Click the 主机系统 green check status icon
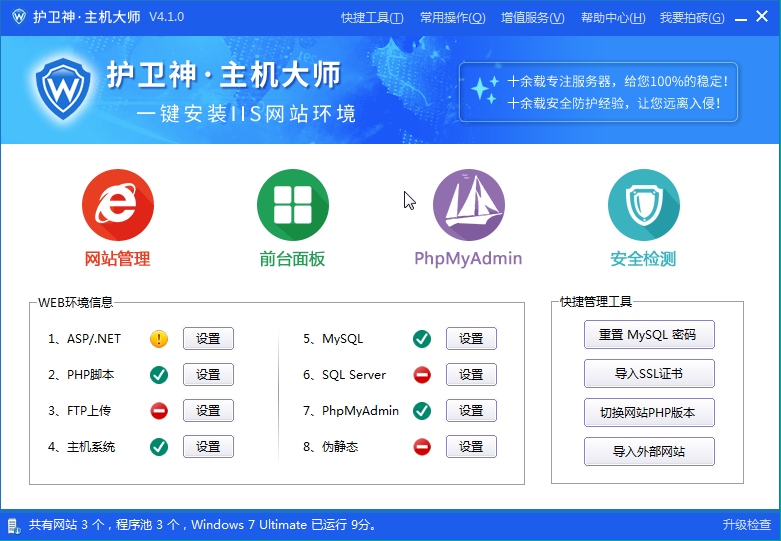 tap(159, 447)
